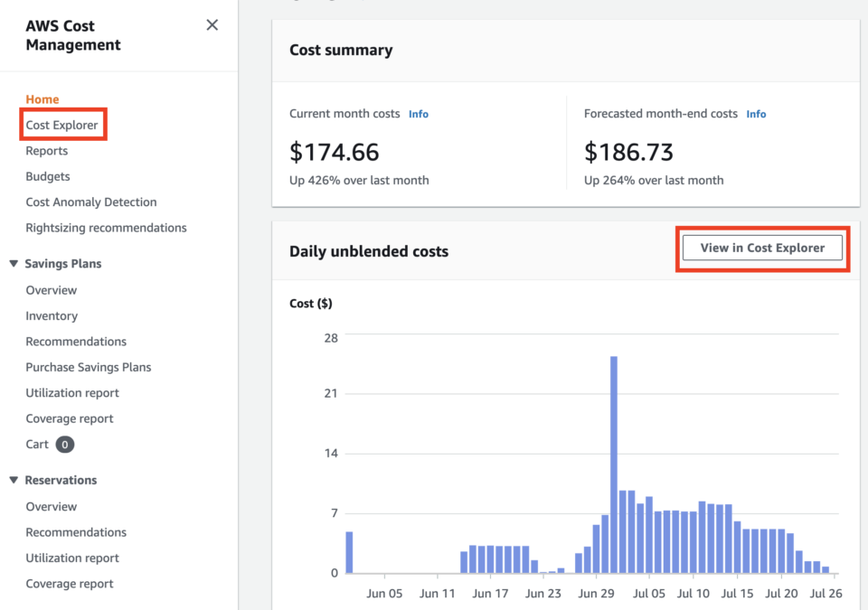868x610 pixels.
Task: Go to Home in the sidebar
Action: point(41,99)
